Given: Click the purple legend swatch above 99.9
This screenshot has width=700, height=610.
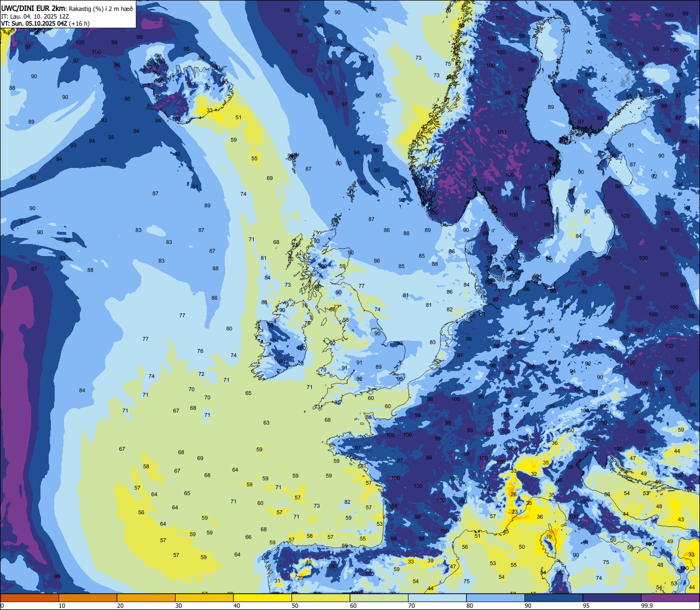Looking at the screenshot, I should coord(670,597).
